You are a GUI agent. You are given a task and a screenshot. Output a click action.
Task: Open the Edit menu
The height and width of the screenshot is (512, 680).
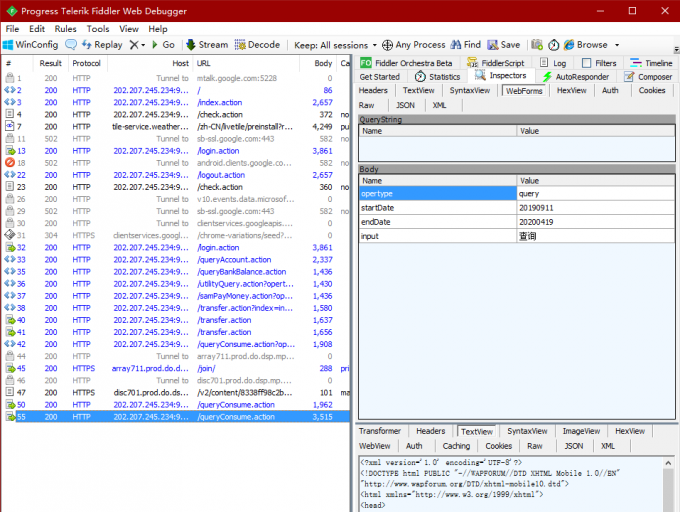click(x=37, y=29)
